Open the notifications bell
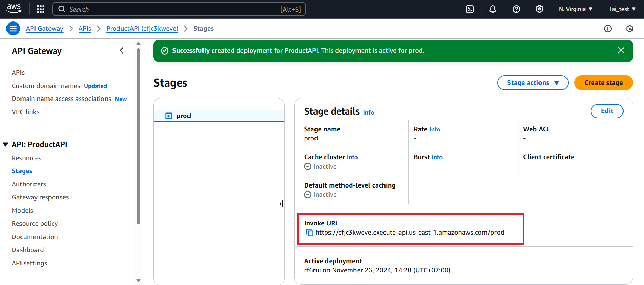 coord(493,9)
